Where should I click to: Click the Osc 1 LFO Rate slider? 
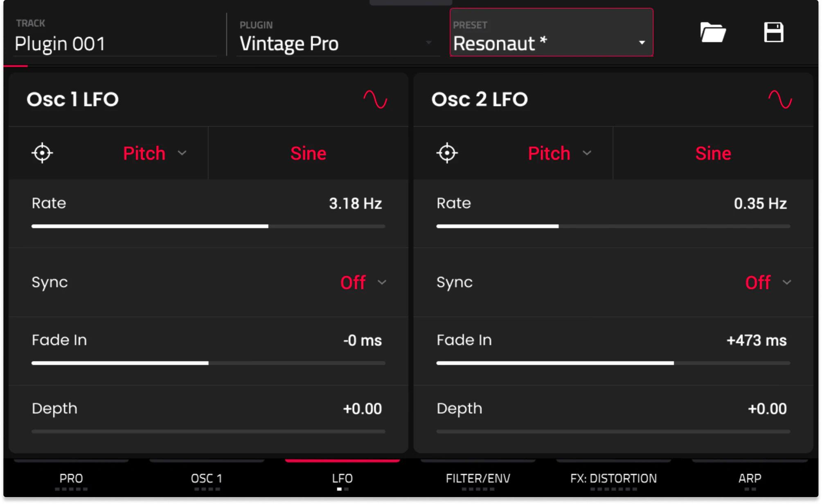point(208,226)
